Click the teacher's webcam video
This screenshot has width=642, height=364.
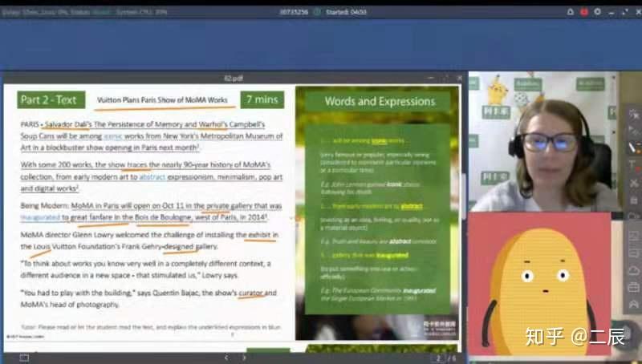click(x=543, y=141)
